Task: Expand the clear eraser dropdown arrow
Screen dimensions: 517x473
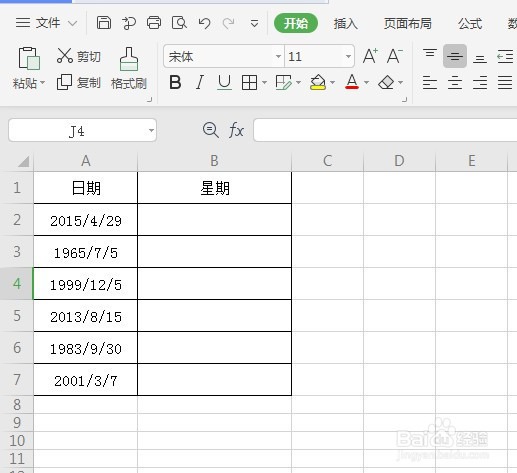Action: pos(400,82)
